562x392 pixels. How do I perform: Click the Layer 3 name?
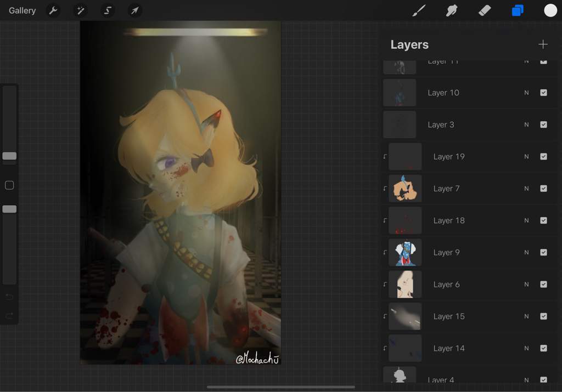tap(441, 124)
